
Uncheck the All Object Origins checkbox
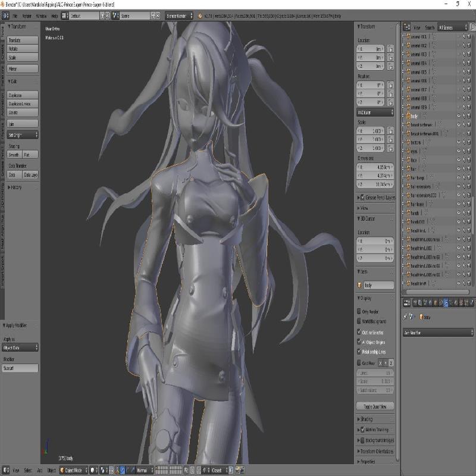[359, 342]
